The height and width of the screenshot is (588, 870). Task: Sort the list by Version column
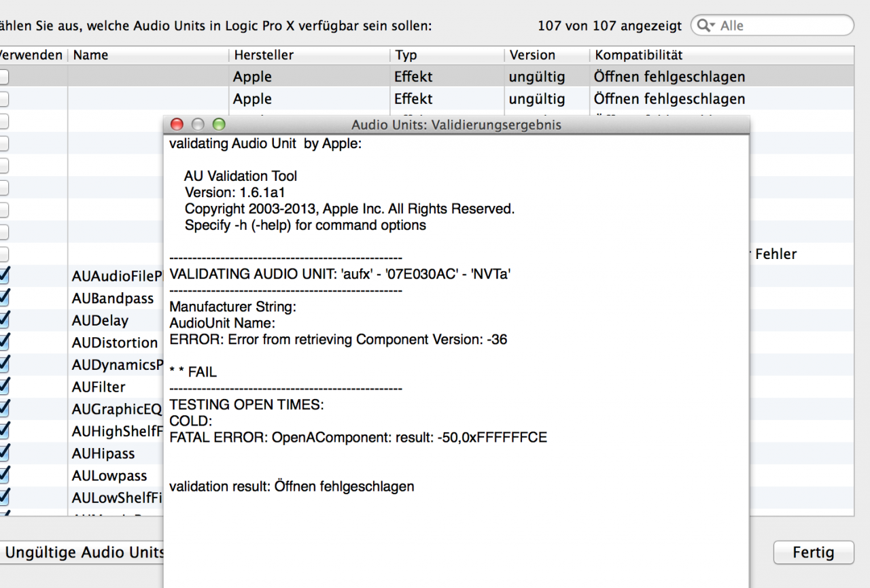pyautogui.click(x=547, y=55)
